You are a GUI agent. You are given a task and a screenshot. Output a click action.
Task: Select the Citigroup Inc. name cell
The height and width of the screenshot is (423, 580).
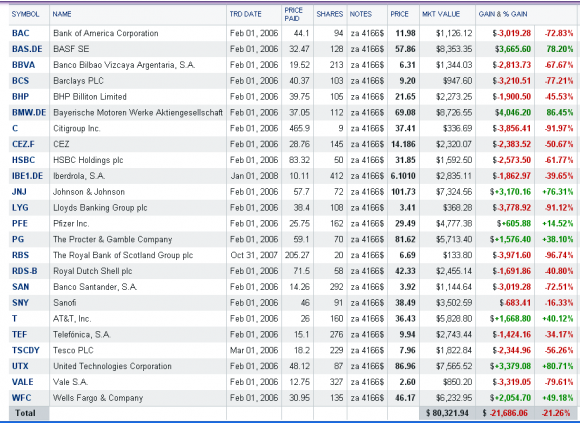[x=77, y=128]
